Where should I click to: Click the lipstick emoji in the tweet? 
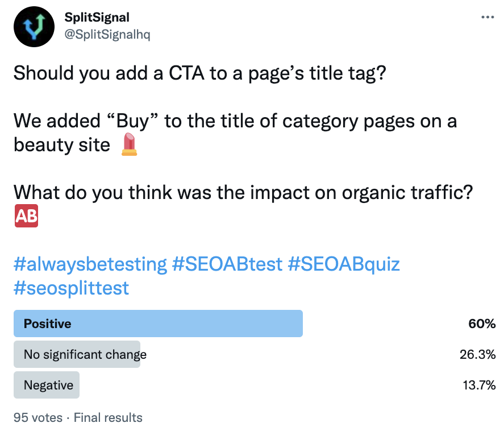click(x=130, y=144)
